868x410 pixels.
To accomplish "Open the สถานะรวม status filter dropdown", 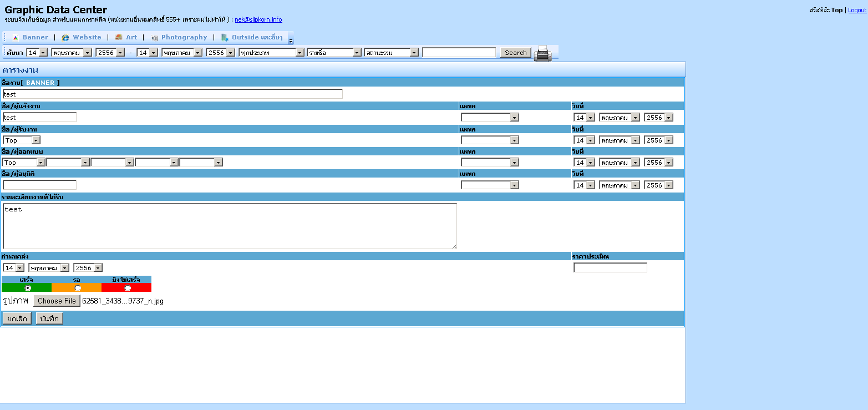I will pos(392,53).
